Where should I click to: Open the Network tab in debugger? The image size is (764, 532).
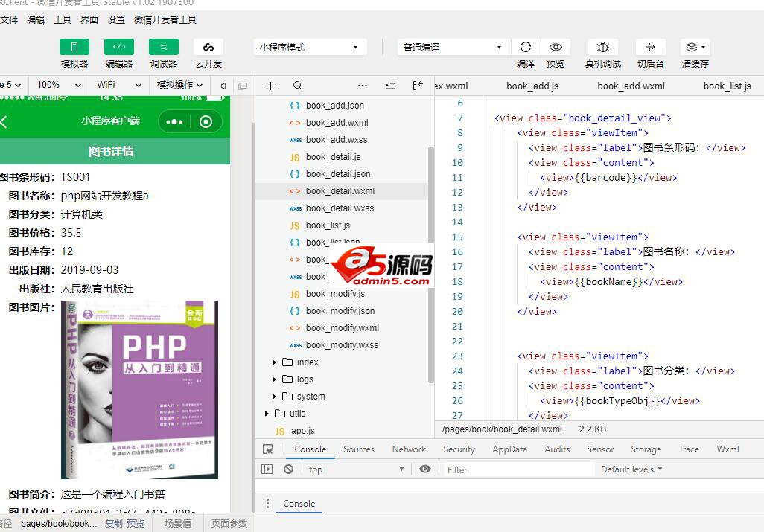click(409, 449)
